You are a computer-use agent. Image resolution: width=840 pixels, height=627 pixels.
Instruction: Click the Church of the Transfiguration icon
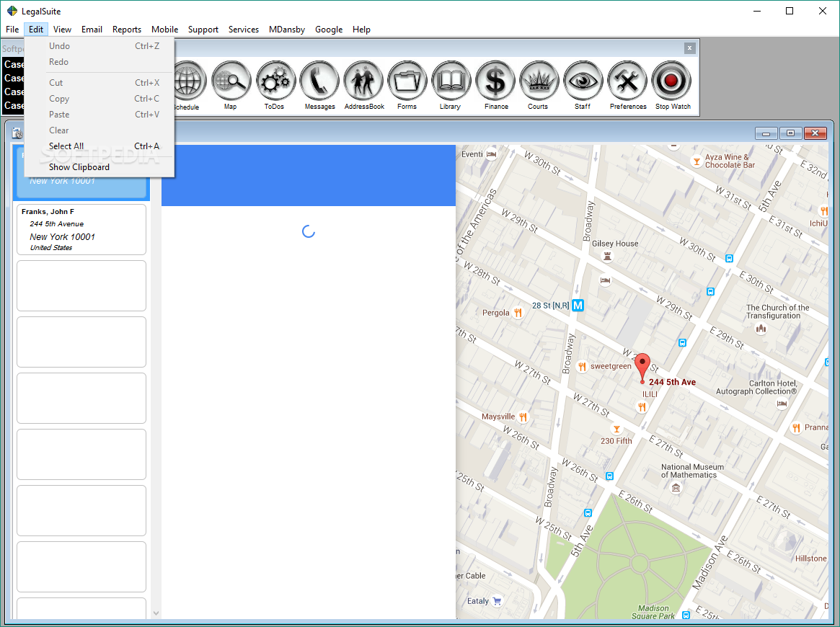(761, 328)
